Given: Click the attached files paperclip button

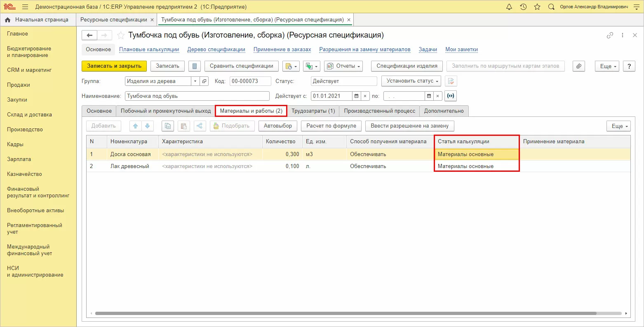Looking at the screenshot, I should (579, 66).
